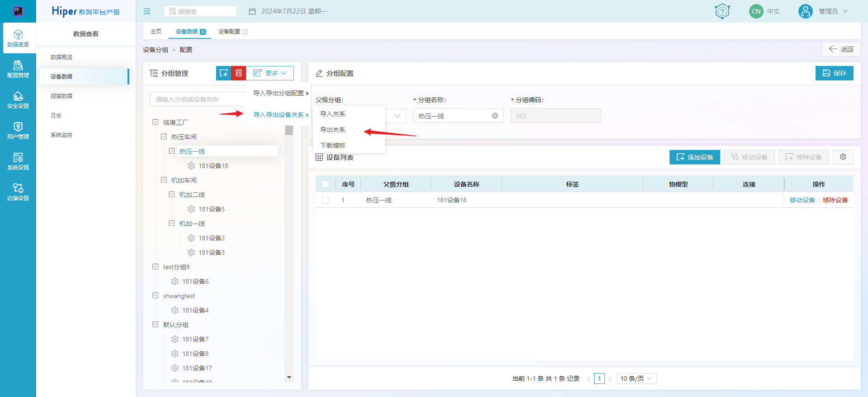Image resolution: width=868 pixels, height=397 pixels.
Task: Close the 设备数据 tab with its x icon
Action: point(203,32)
